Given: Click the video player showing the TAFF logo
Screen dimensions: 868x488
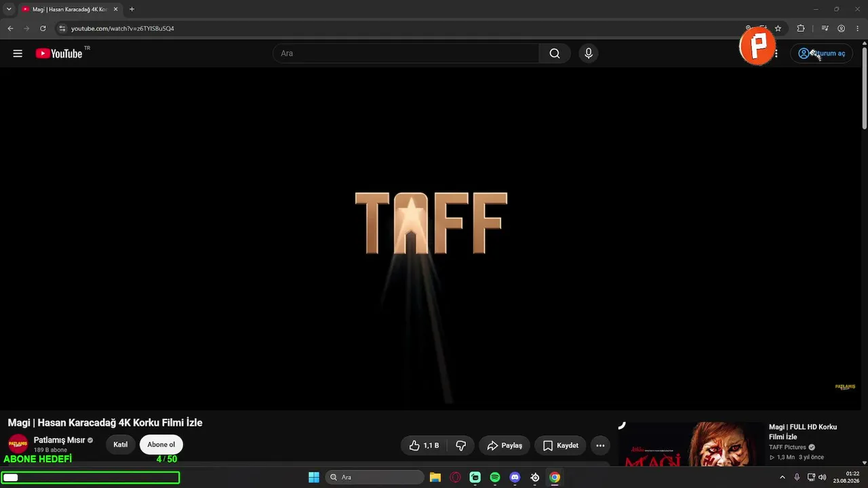Looking at the screenshot, I should click(x=431, y=239).
